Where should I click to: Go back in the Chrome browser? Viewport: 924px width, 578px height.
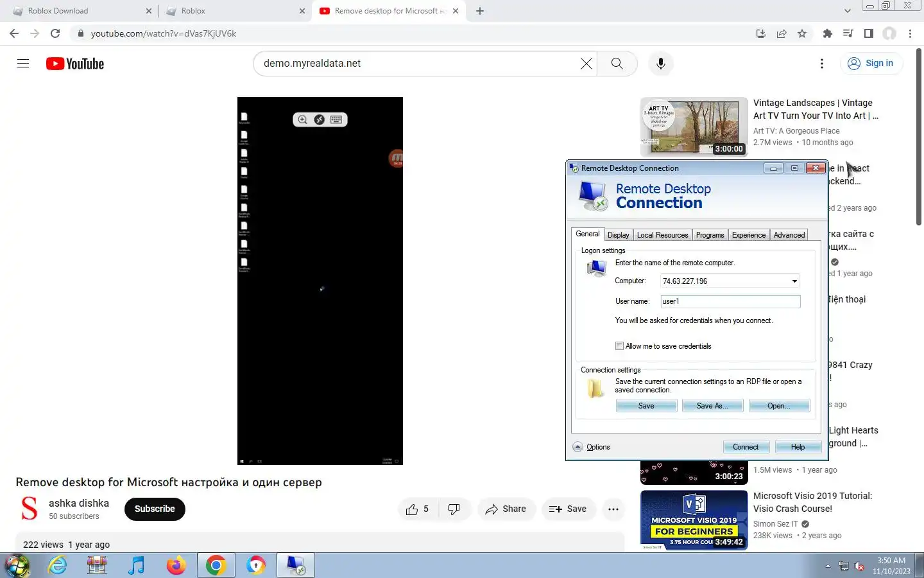[14, 33]
